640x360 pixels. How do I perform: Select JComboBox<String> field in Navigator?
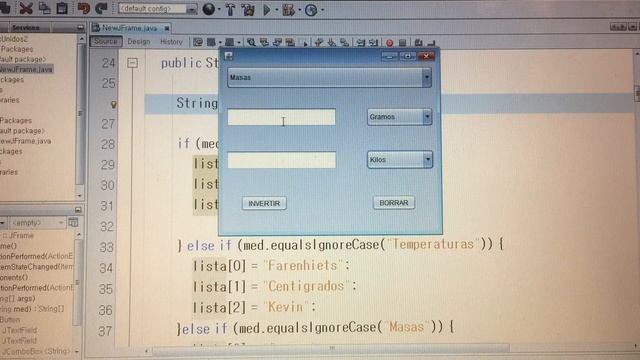pos(36,351)
